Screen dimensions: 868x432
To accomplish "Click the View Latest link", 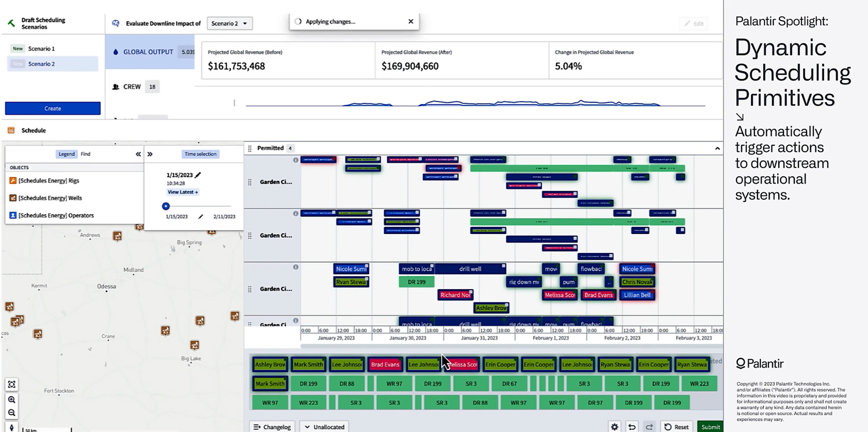I will 183,192.
